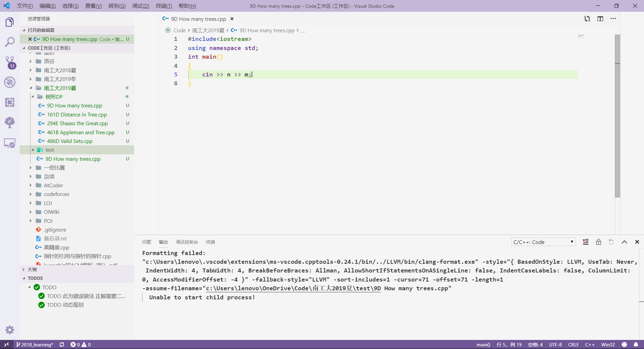Click the editor minimap preview
This screenshot has height=349, width=644.
[581, 36]
